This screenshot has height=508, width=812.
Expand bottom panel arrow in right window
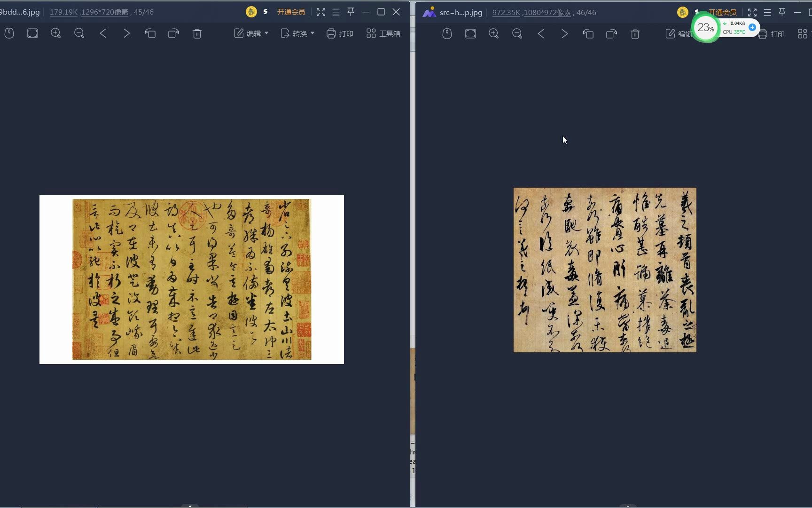628,506
